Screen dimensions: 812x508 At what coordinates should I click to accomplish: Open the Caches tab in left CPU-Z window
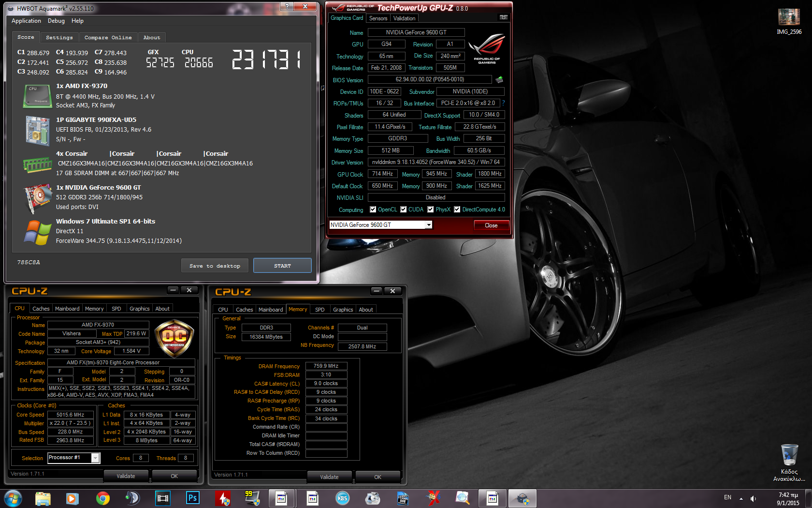point(41,309)
